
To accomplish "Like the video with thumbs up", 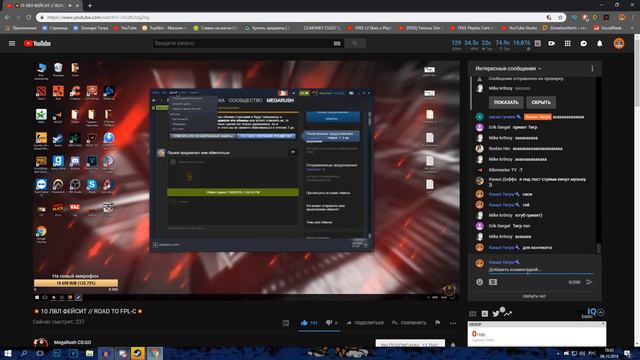I will pyautogui.click(x=304, y=322).
